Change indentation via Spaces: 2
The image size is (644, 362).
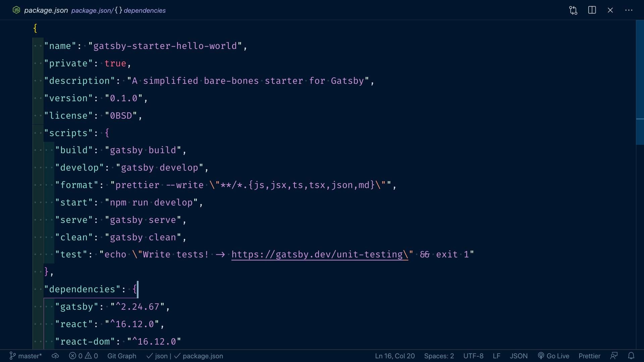[x=439, y=356]
